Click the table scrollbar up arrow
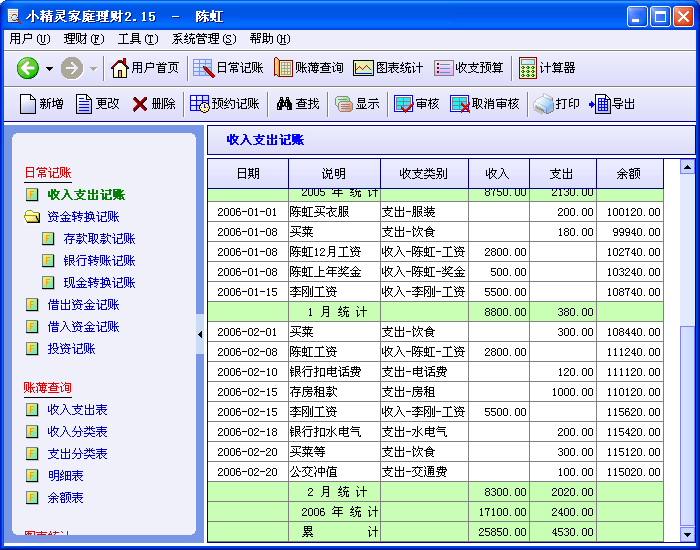This screenshot has height=550, width=700. coord(686,167)
